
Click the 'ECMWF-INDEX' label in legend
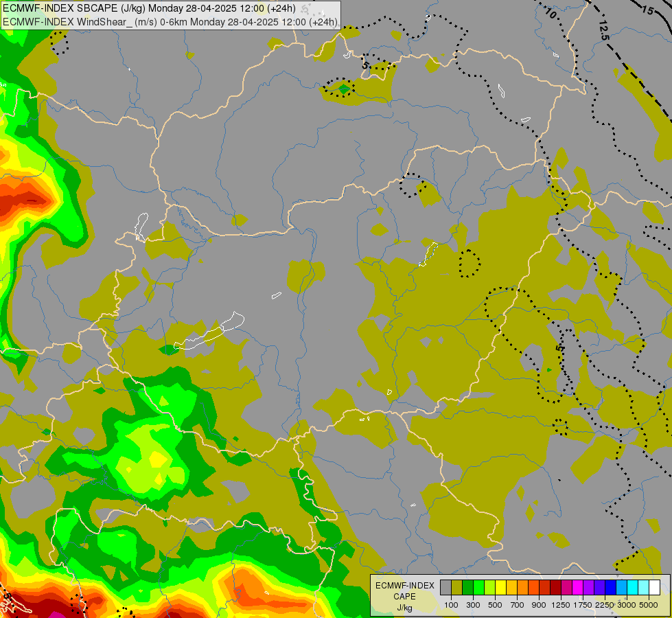[405, 586]
